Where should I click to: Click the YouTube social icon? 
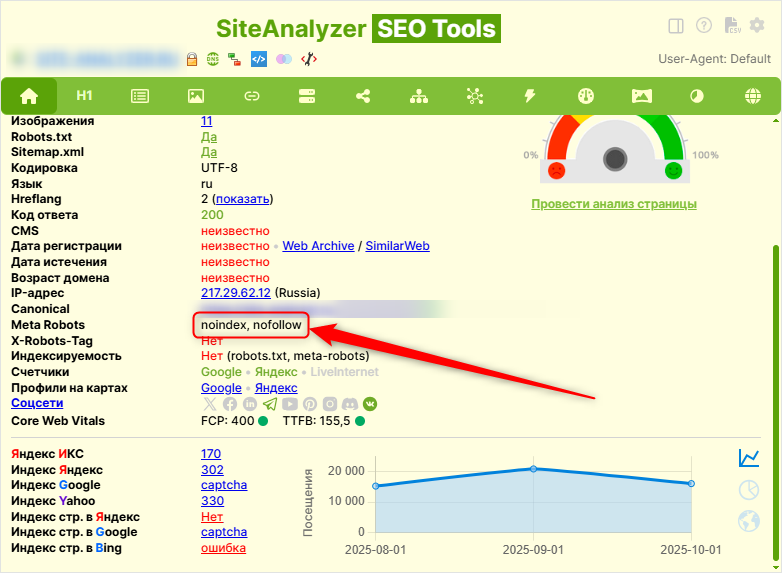(290, 404)
